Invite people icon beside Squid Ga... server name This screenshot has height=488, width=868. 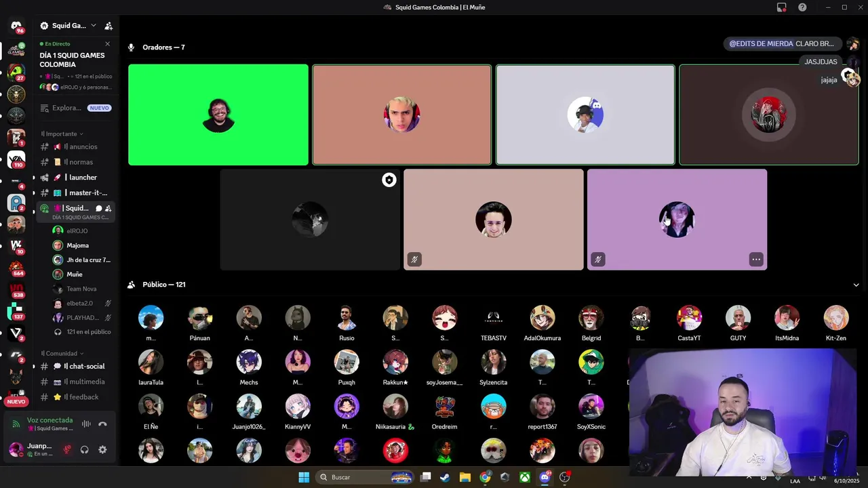108,26
